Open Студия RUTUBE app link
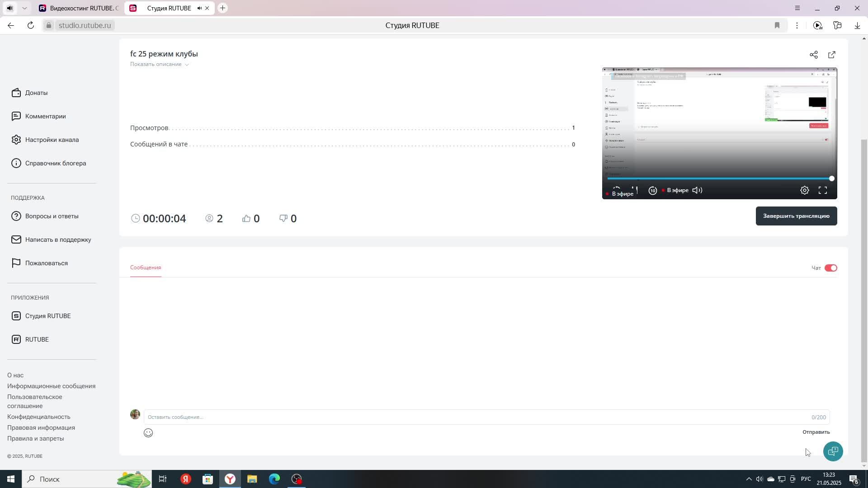This screenshot has height=488, width=868. (x=41, y=316)
